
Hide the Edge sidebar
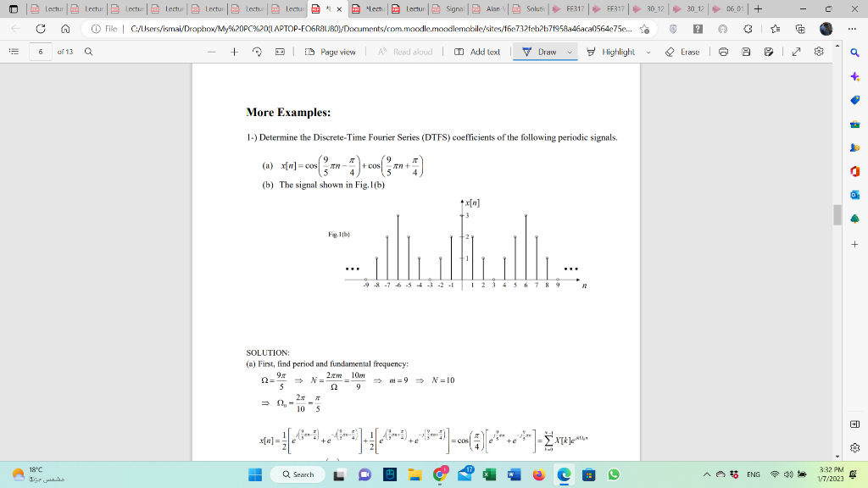[x=854, y=424]
